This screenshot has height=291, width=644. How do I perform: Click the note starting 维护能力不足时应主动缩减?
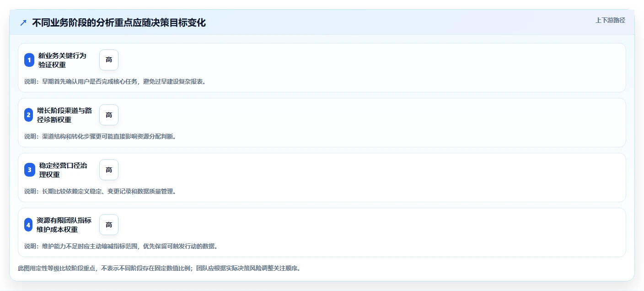pyautogui.click(x=121, y=246)
